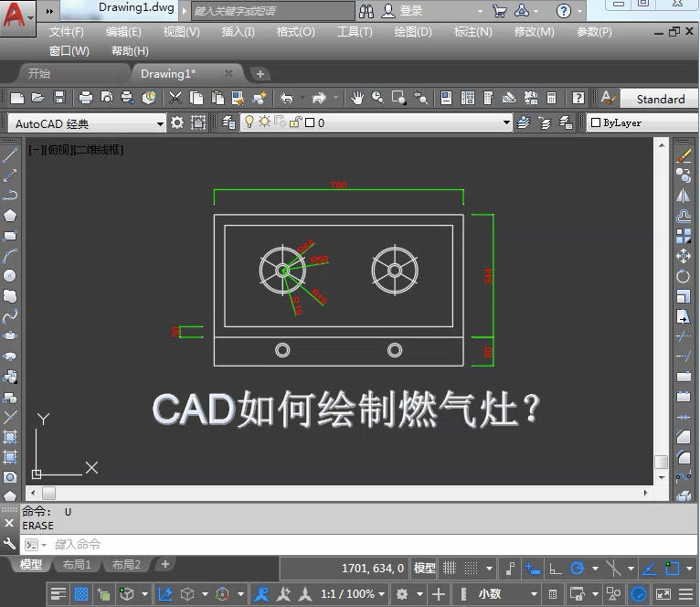Screen dimensions: 700x607
Task: Click the Plot print icon
Action: tap(85, 98)
